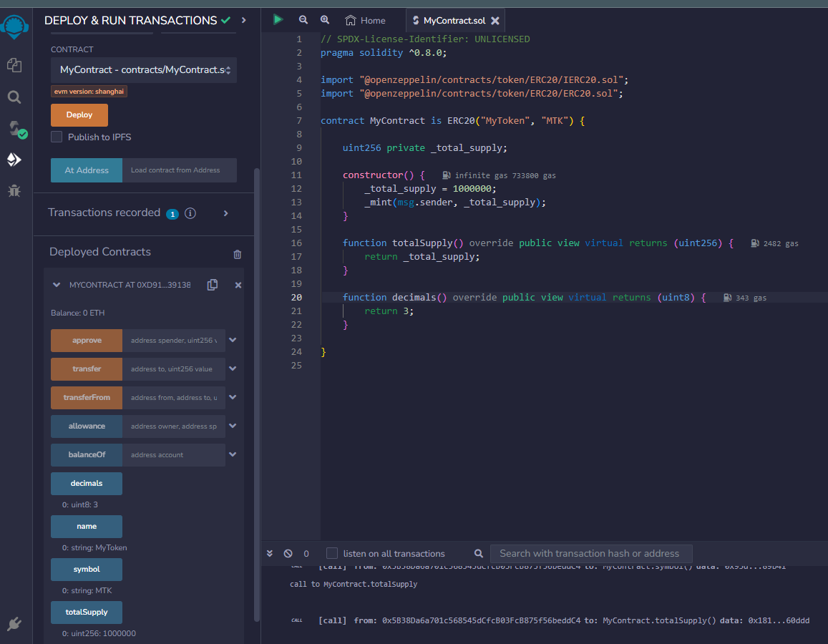Click the Transactions recorded count badge

(172, 214)
